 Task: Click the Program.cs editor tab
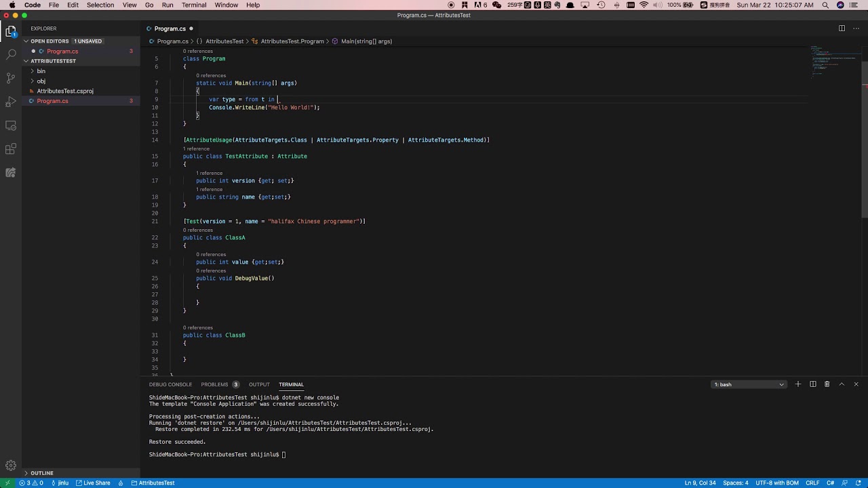click(170, 28)
